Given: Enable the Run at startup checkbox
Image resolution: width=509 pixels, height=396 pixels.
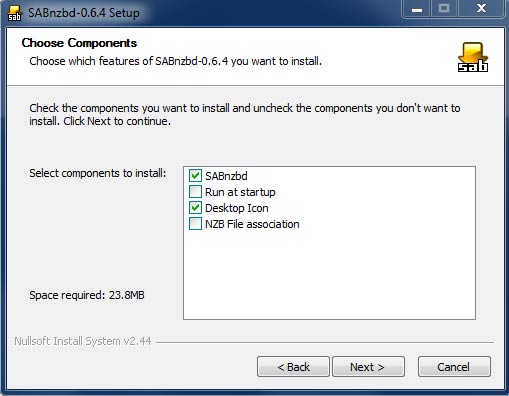Looking at the screenshot, I should pyautogui.click(x=195, y=192).
